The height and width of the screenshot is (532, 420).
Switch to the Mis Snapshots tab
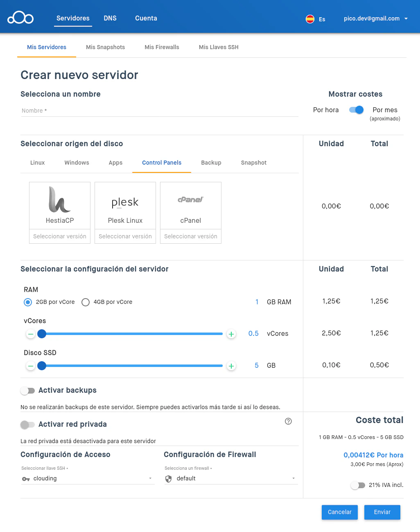point(105,47)
